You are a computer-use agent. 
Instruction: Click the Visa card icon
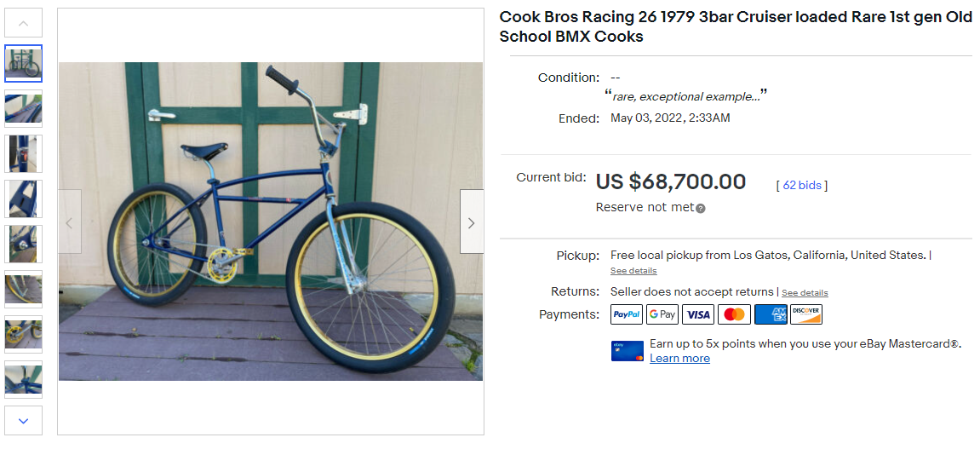click(698, 314)
